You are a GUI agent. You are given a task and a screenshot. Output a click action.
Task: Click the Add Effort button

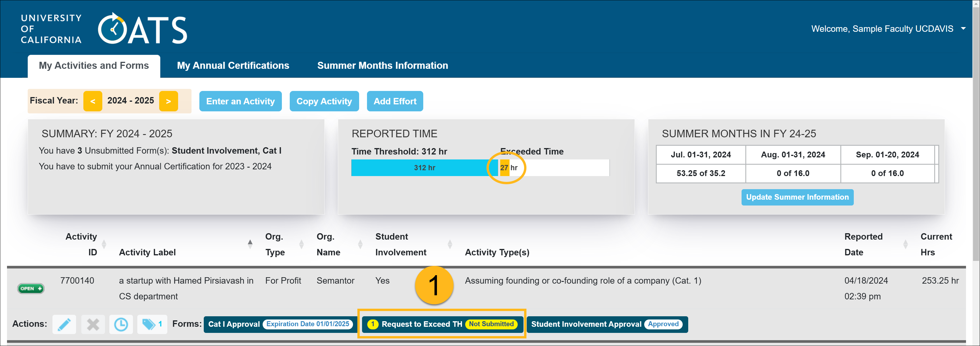(x=395, y=101)
